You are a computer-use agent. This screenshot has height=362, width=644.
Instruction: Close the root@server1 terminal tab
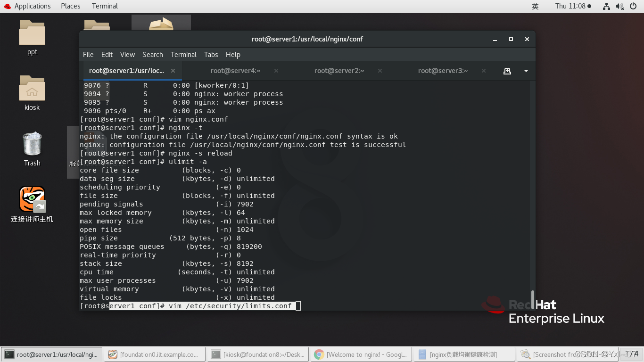[173, 71]
